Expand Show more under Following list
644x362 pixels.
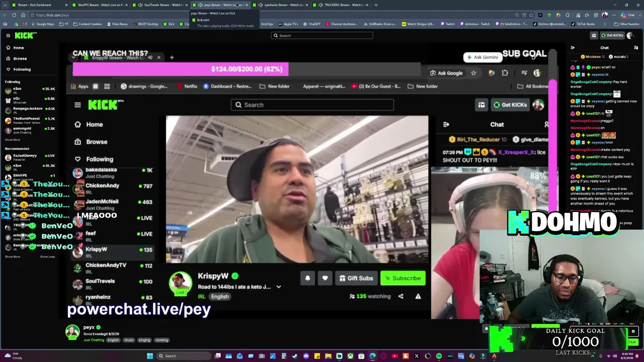(13, 140)
